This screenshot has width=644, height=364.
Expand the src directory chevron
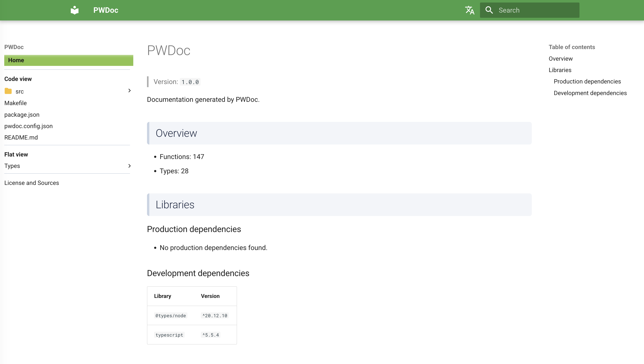pyautogui.click(x=129, y=91)
